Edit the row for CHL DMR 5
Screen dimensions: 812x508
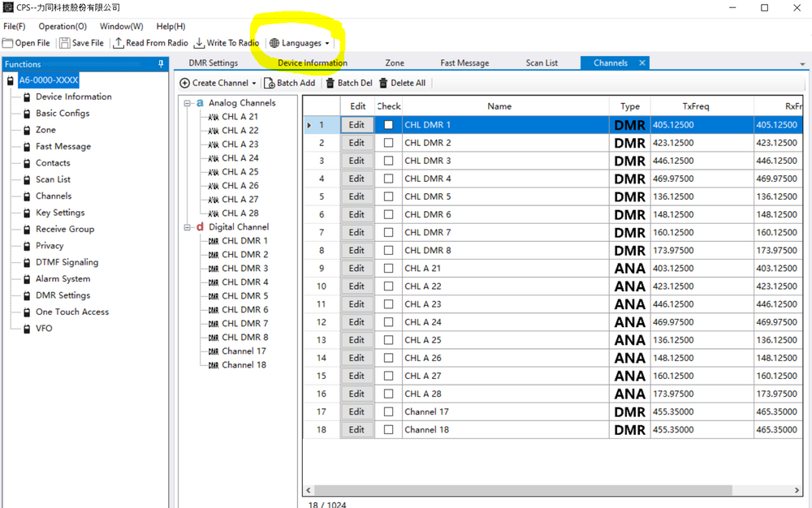coord(356,196)
